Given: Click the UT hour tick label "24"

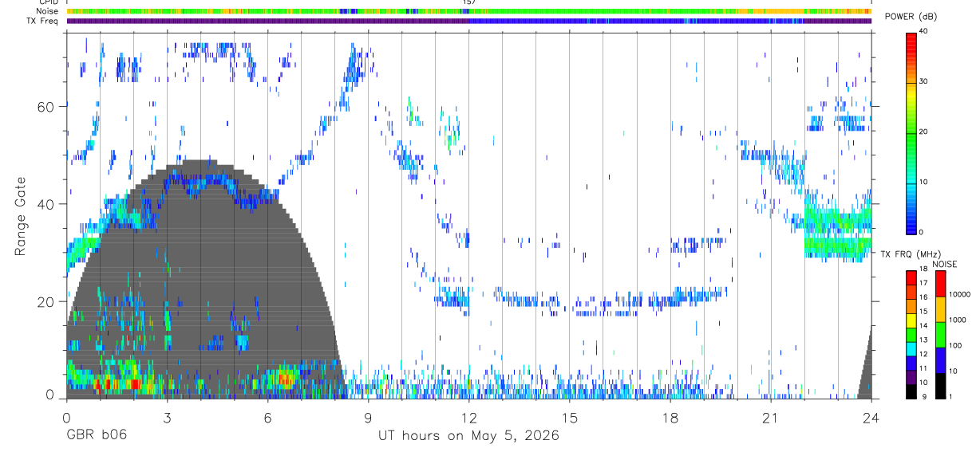Looking at the screenshot, I should point(871,418).
